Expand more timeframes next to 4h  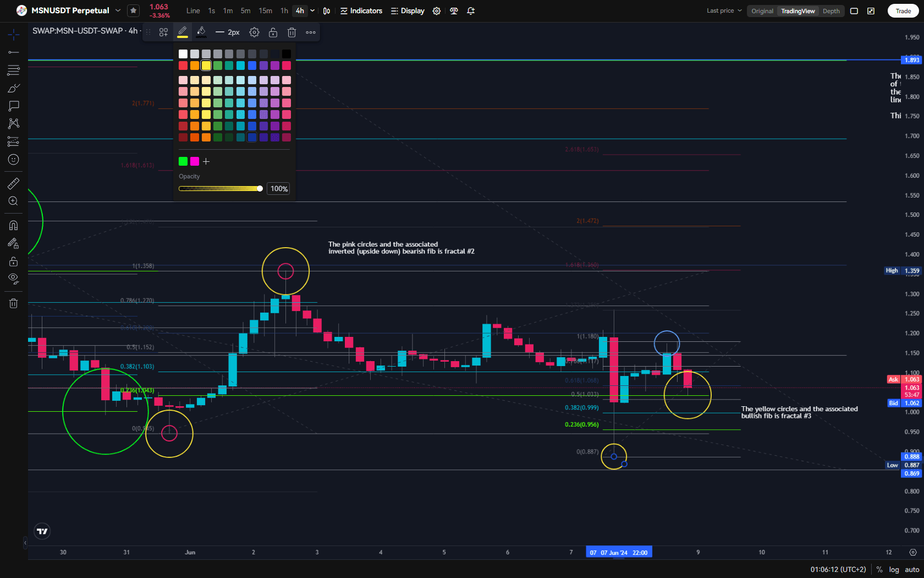pyautogui.click(x=312, y=11)
